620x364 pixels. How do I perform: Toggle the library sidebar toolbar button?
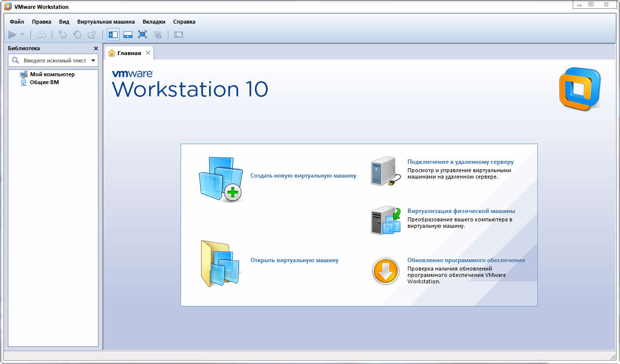click(113, 34)
